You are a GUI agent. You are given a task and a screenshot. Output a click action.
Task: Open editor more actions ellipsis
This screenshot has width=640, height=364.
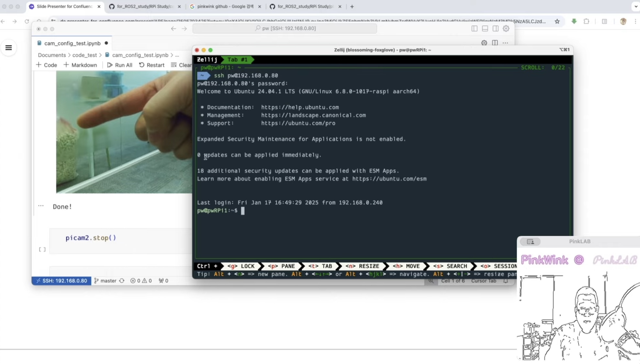505,43
